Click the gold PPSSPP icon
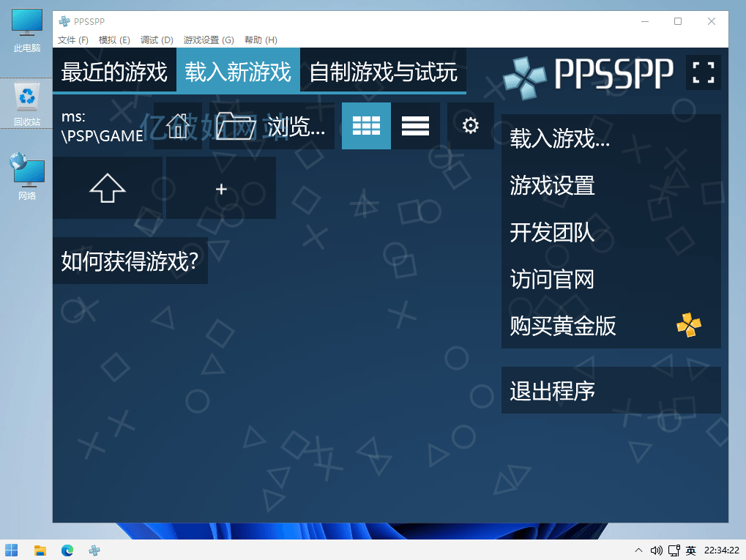The image size is (746, 560). [689, 325]
